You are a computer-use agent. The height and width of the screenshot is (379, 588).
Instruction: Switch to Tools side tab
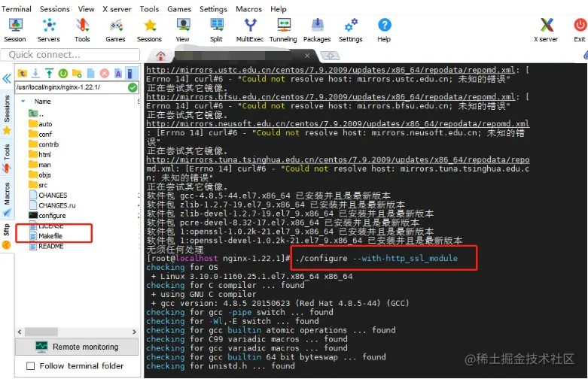click(7, 158)
